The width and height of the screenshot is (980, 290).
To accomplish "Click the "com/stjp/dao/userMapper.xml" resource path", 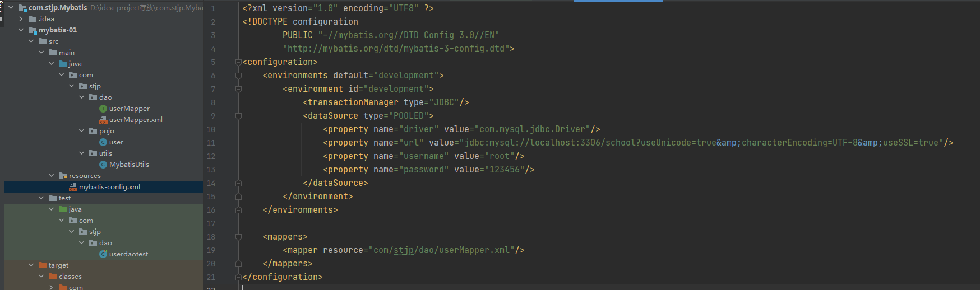I will [441, 250].
